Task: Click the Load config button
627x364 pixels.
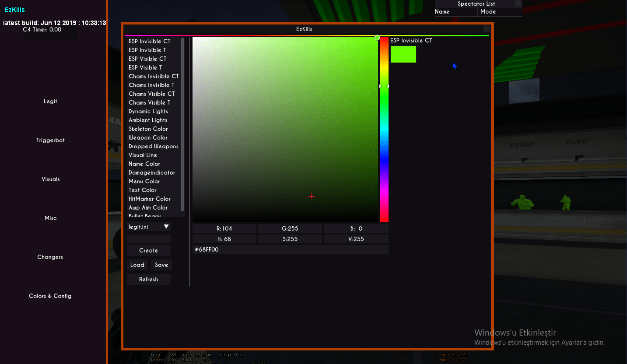Action: pos(137,265)
